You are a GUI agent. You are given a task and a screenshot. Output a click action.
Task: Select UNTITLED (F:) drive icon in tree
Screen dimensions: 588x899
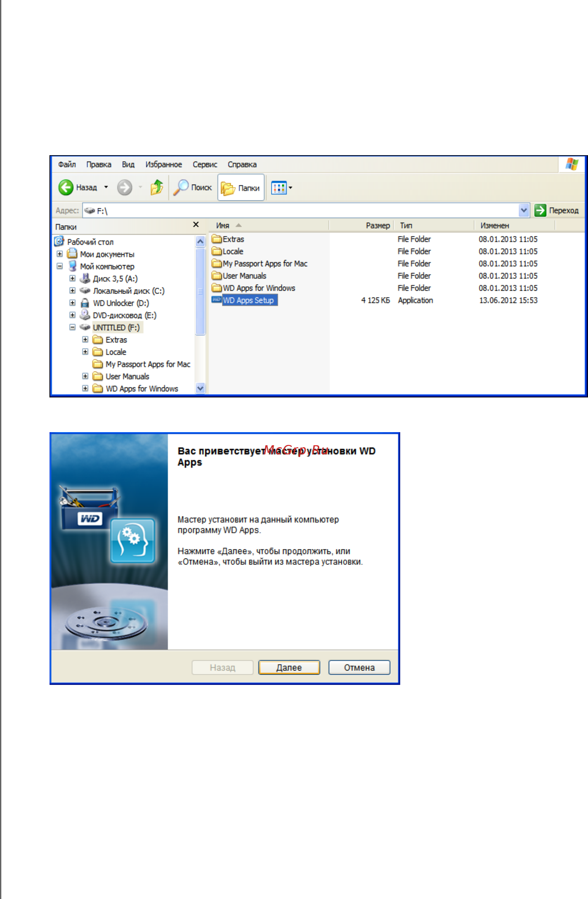[85, 327]
